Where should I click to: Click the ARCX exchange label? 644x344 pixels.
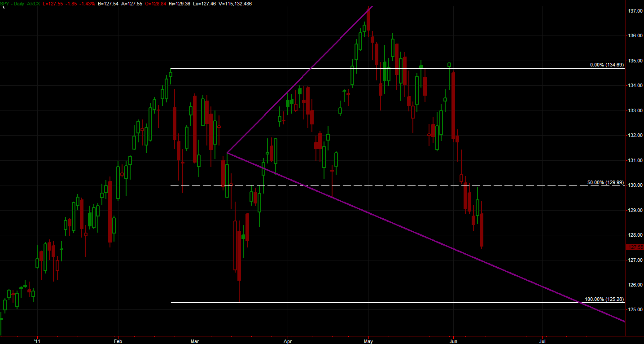tap(34, 3)
